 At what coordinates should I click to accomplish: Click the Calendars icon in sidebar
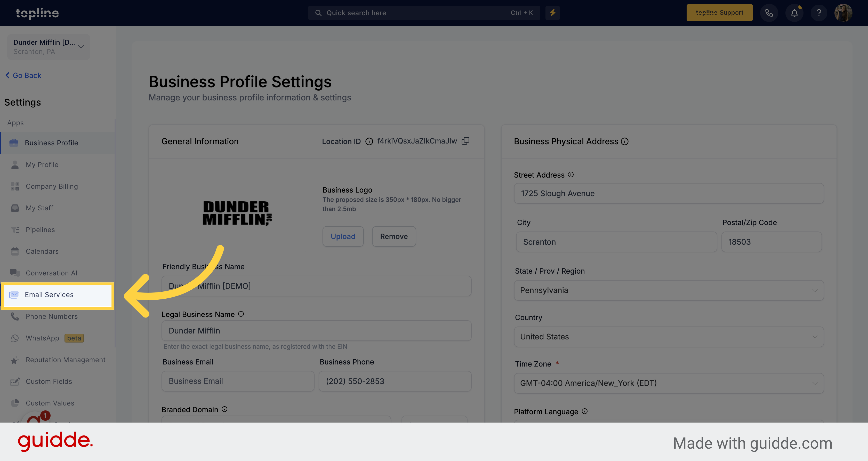[15, 251]
